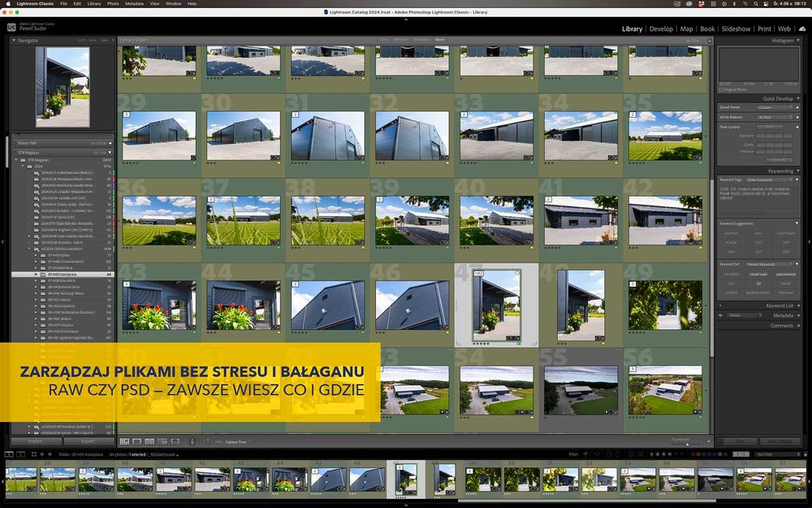812x508 pixels.
Task: Open the White Balance dropdown
Action: [x=775, y=117]
